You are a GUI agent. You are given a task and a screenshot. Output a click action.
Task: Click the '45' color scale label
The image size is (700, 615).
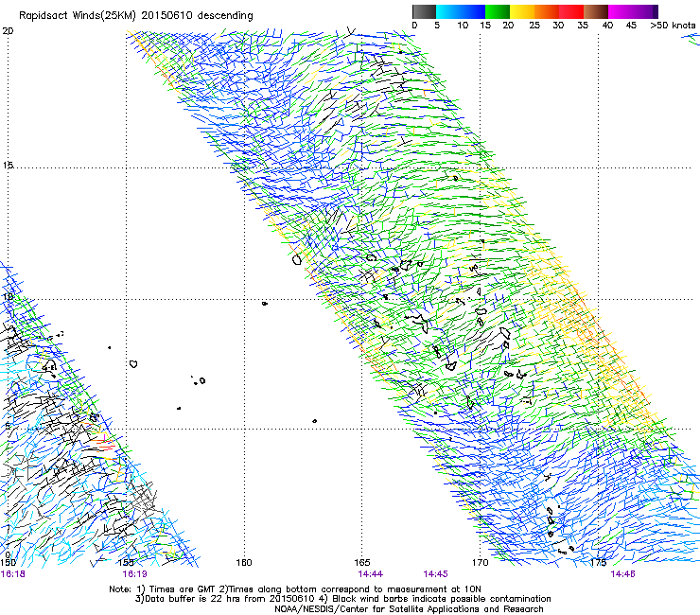point(631,26)
